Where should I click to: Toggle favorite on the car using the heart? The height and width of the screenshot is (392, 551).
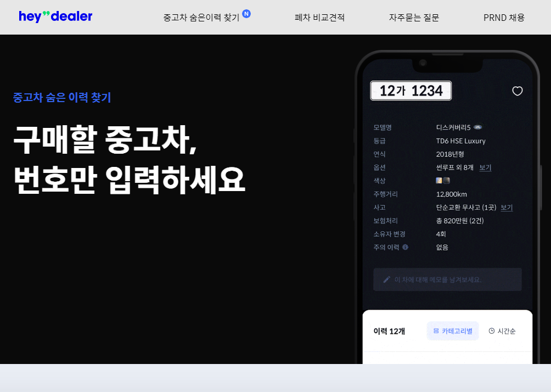[x=518, y=91]
